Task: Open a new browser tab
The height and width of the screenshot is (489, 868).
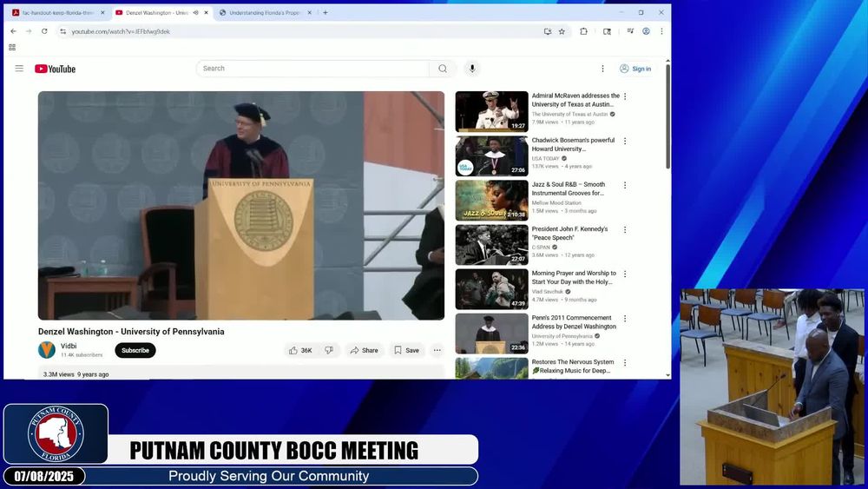Action: point(325,13)
